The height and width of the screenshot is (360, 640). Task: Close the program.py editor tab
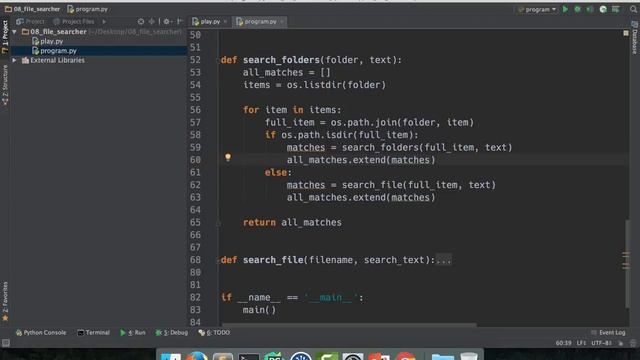tap(282, 21)
